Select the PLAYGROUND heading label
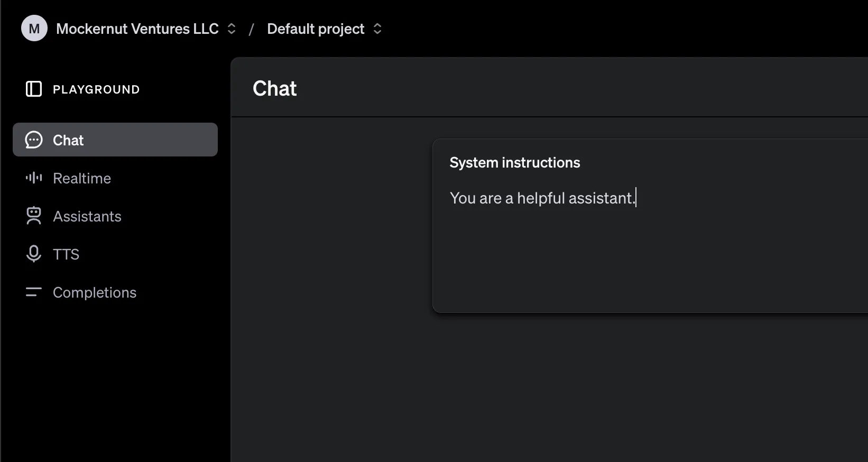Image resolution: width=868 pixels, height=462 pixels. pos(96,89)
